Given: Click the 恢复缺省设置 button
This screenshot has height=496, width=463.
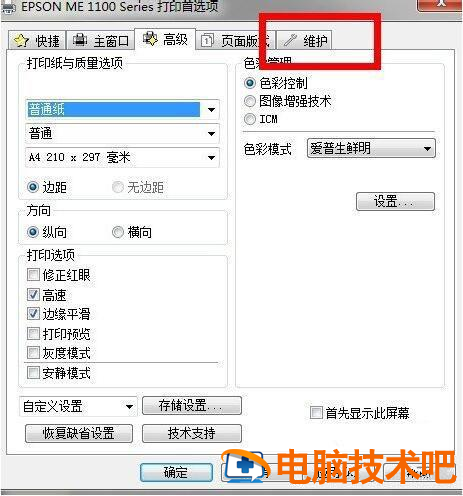Looking at the screenshot, I should [79, 433].
